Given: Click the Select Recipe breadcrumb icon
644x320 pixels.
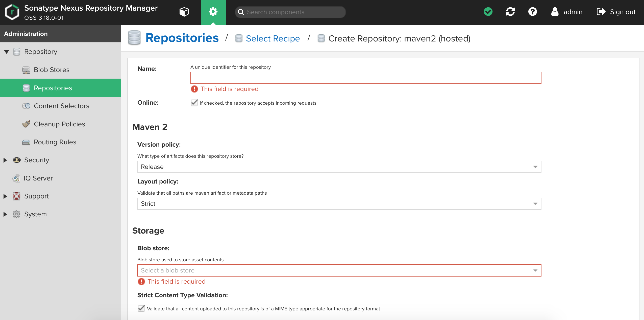Looking at the screenshot, I should pos(239,38).
